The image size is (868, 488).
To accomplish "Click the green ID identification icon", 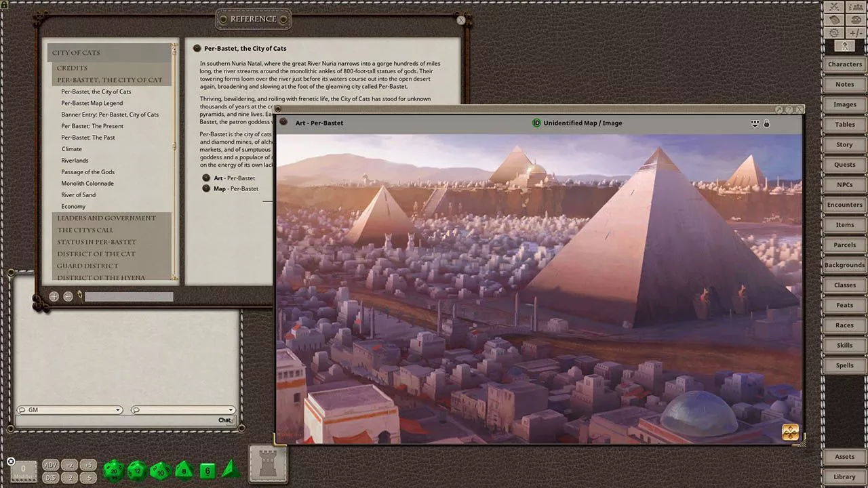I will tap(536, 123).
